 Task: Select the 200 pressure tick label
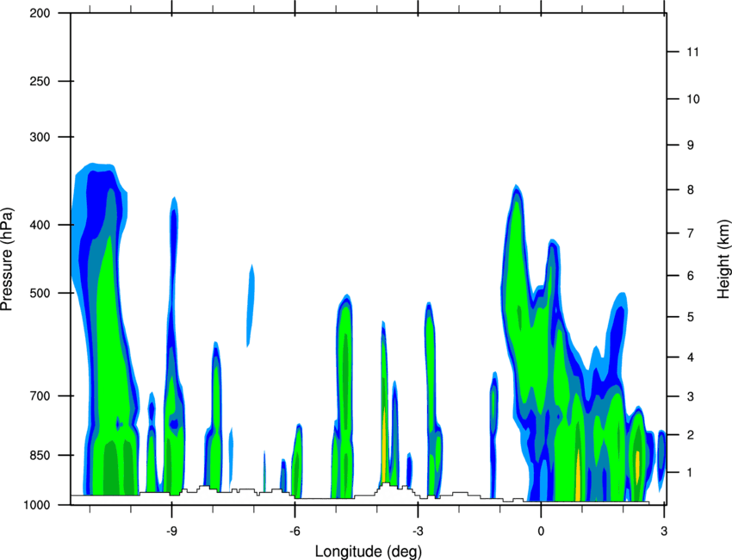click(40, 13)
